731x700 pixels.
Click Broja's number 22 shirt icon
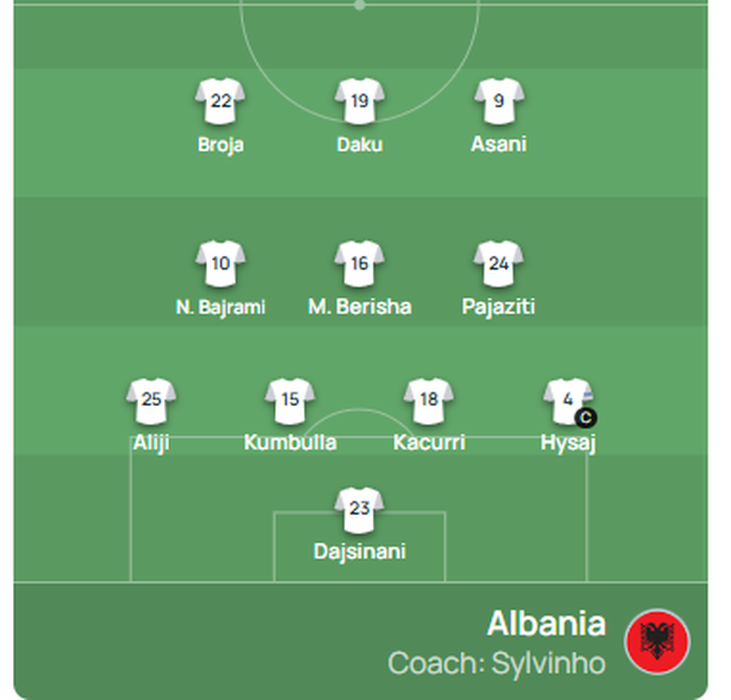(220, 102)
